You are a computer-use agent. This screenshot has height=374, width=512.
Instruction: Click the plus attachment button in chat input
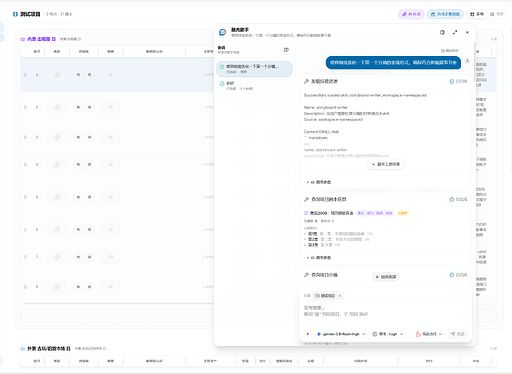click(x=308, y=334)
